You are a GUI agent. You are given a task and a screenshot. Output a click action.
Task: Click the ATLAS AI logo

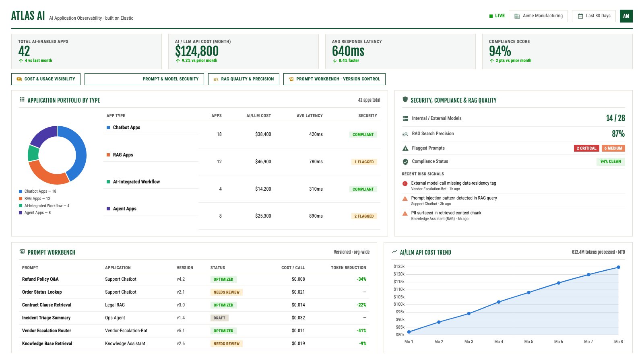pos(28,16)
